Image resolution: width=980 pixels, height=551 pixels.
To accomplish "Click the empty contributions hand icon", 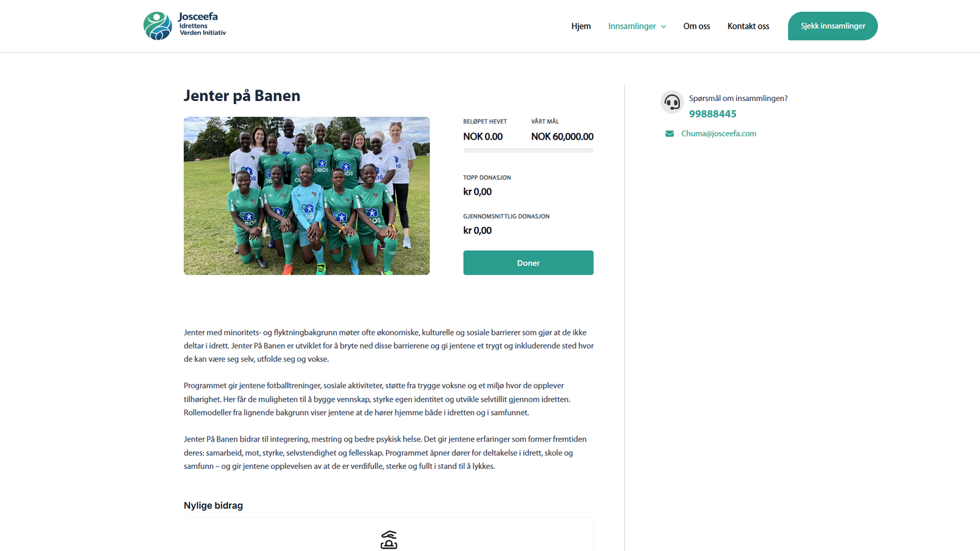I will [389, 540].
